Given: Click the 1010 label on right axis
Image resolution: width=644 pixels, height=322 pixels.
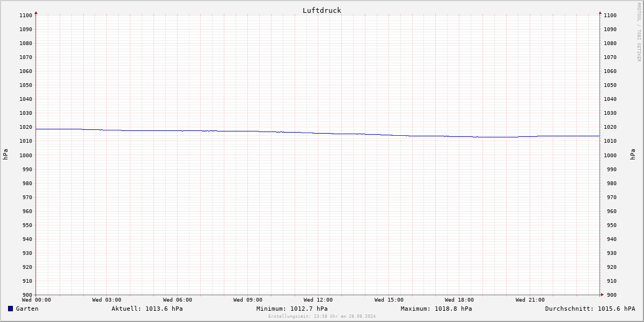Looking at the screenshot, I should pos(610,141).
